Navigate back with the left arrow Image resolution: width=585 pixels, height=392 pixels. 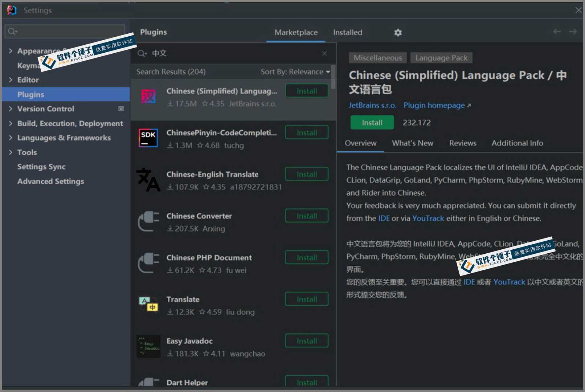(557, 32)
